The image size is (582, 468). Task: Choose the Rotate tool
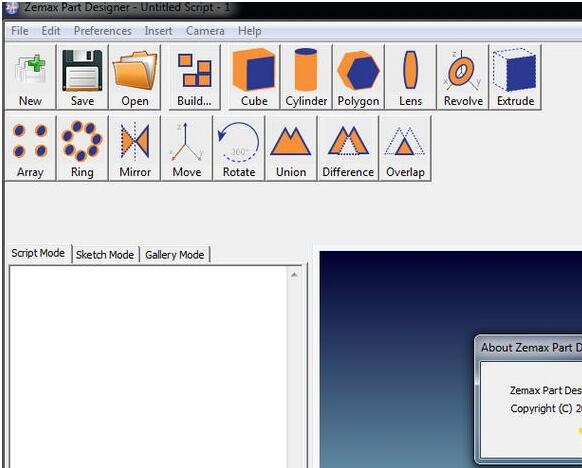(x=239, y=148)
